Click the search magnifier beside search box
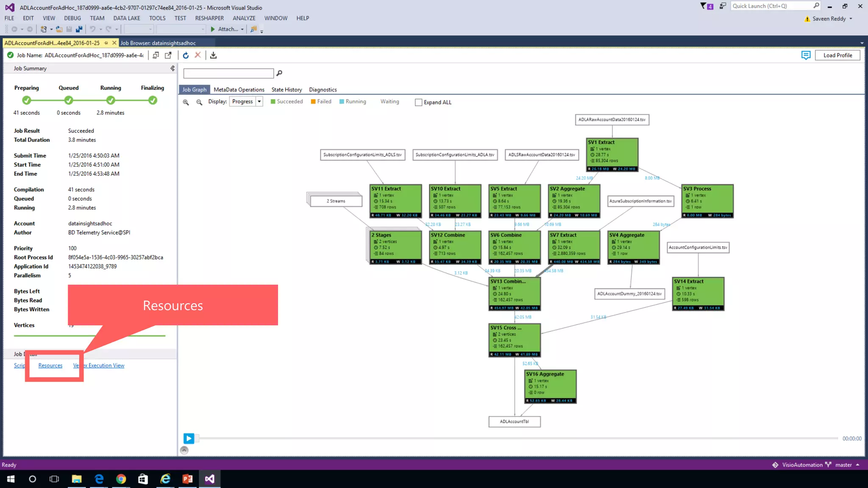The height and width of the screenshot is (488, 868). (x=279, y=73)
